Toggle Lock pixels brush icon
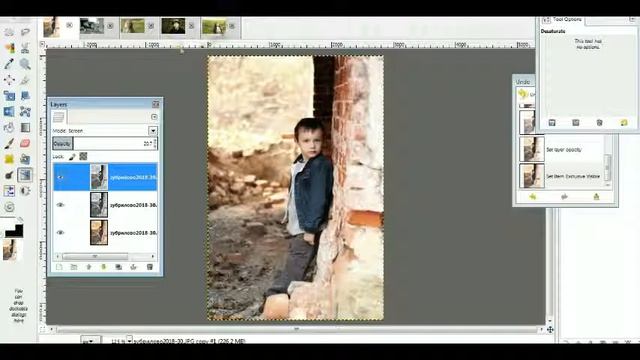This screenshot has height=360, width=640. [x=72, y=157]
